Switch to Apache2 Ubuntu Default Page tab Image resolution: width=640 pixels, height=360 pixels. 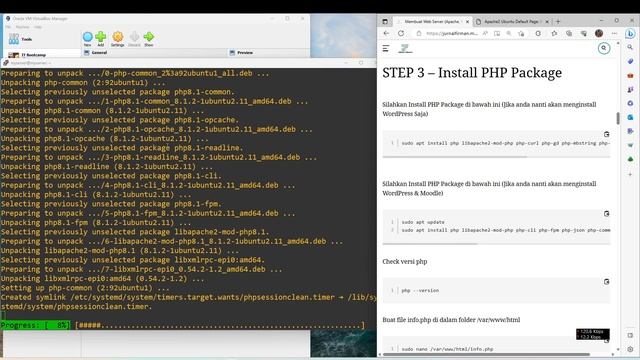coord(512,21)
